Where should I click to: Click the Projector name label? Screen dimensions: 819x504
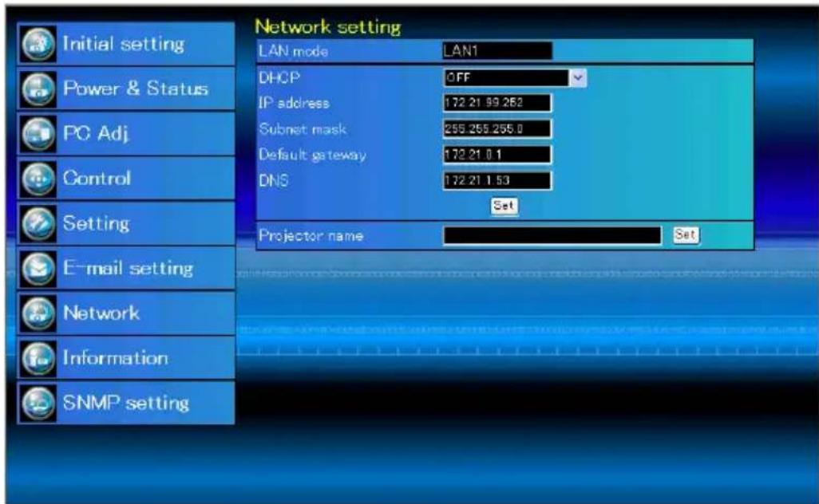(x=311, y=236)
